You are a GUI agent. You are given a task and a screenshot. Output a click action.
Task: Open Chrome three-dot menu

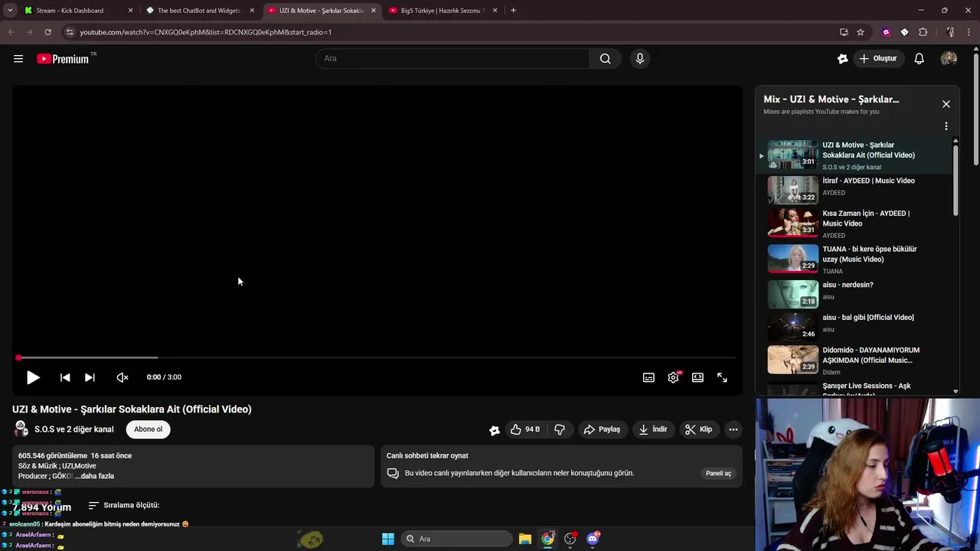click(x=969, y=32)
